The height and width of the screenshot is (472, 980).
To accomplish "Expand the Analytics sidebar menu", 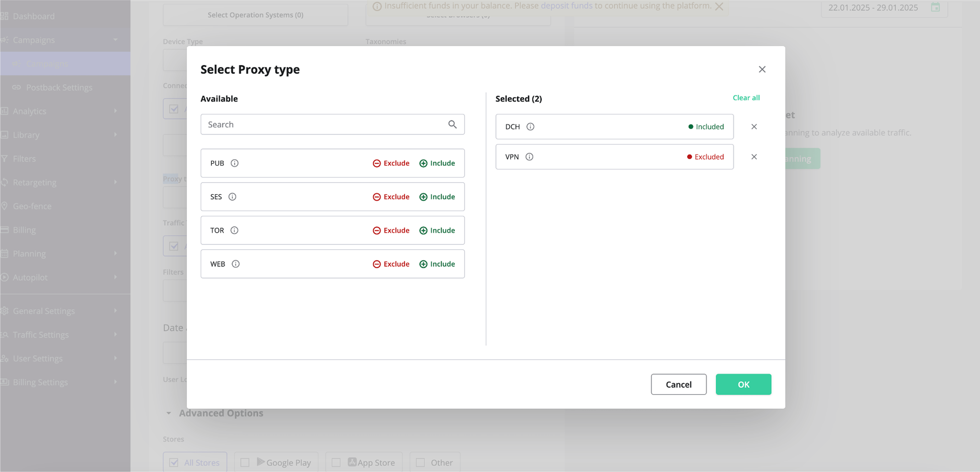I will (65, 111).
